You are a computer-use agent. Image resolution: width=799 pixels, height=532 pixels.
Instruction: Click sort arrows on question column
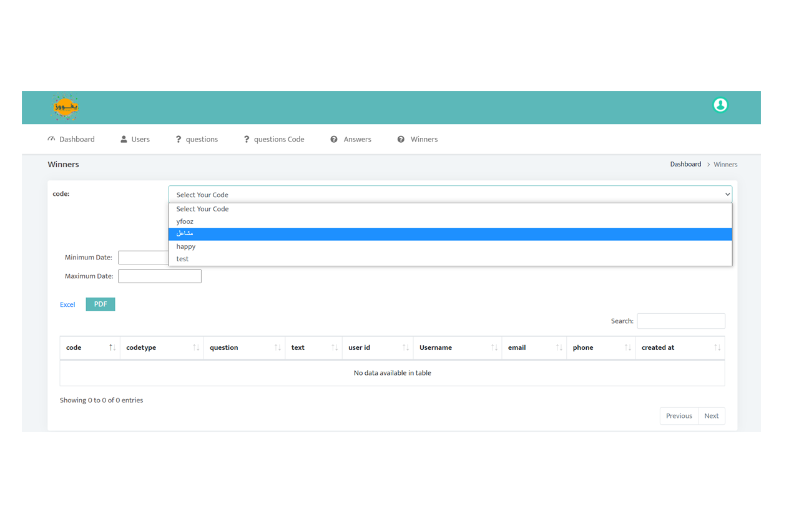pos(278,347)
